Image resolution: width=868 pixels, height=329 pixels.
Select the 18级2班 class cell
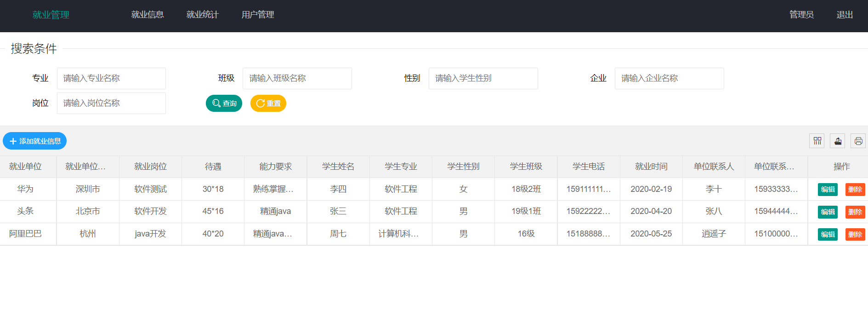(526, 189)
